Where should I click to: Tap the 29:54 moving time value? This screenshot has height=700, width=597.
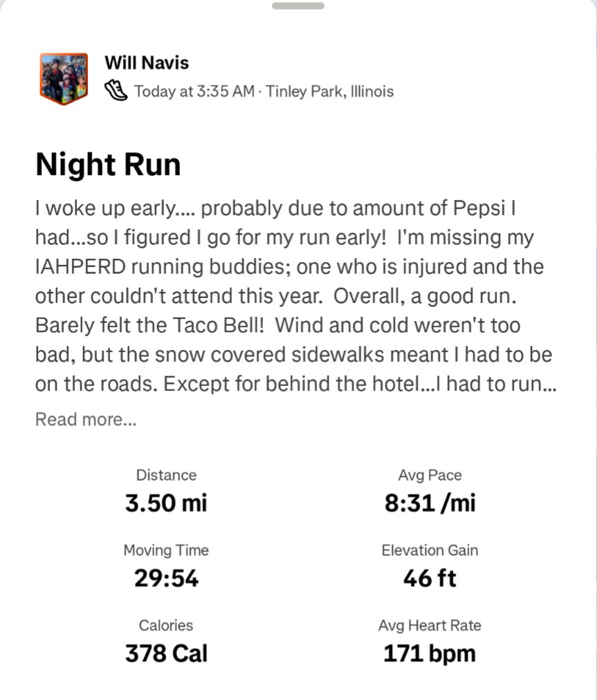point(166,578)
